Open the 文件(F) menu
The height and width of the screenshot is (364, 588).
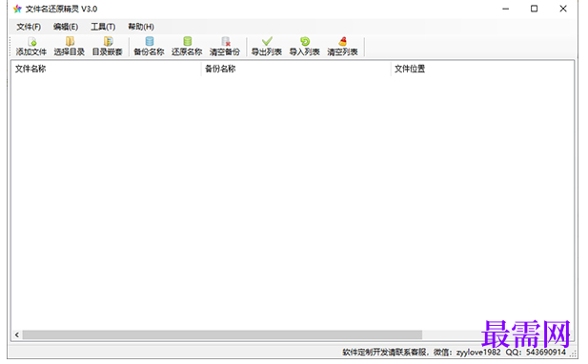click(x=29, y=27)
